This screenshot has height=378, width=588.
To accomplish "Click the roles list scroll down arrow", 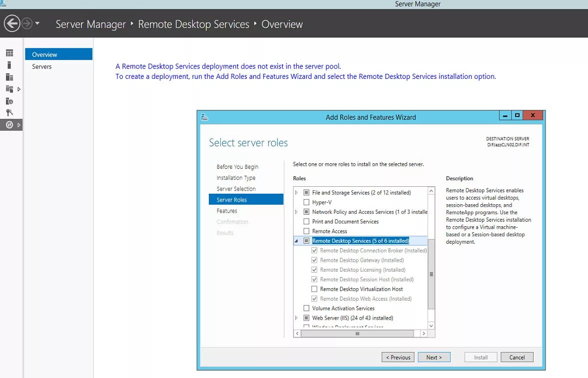I will tap(431, 326).
